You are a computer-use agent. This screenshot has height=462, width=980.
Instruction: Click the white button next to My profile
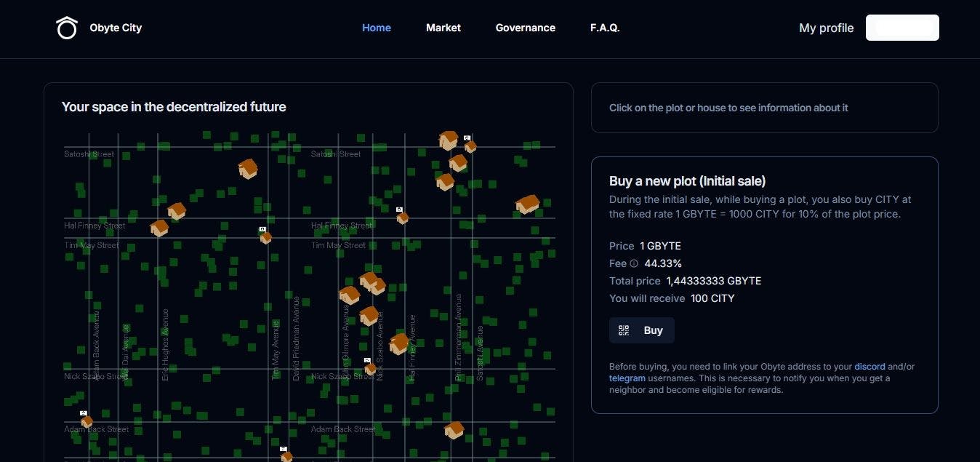coord(902,28)
